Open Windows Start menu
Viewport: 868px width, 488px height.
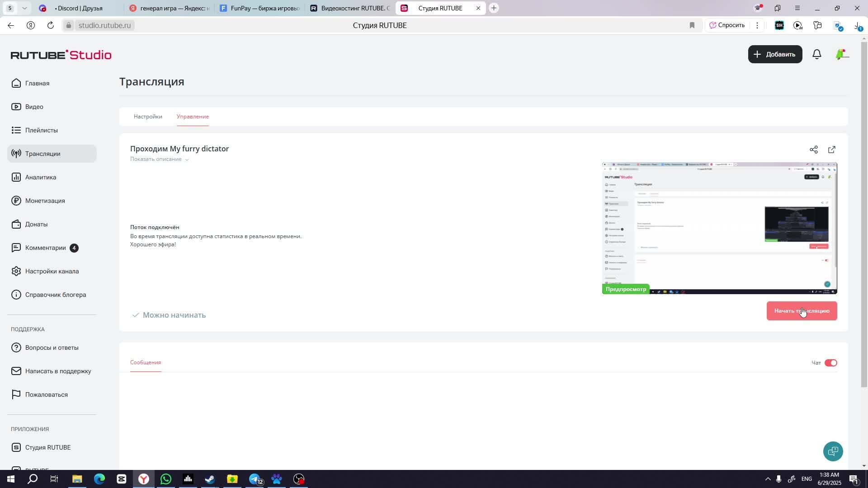pyautogui.click(x=10, y=479)
